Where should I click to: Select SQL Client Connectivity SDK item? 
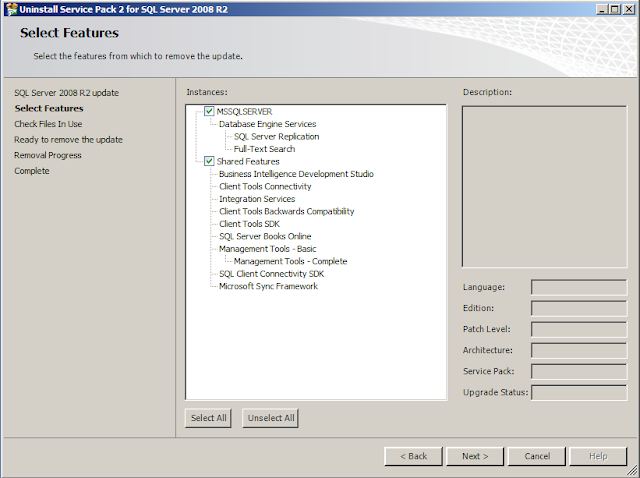pyautogui.click(x=271, y=273)
